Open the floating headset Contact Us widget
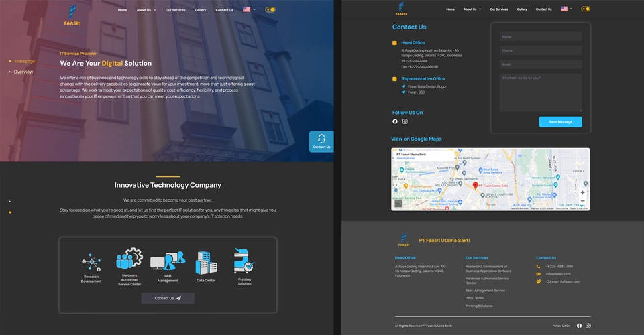Screen dimensions: 644x335 321,141
